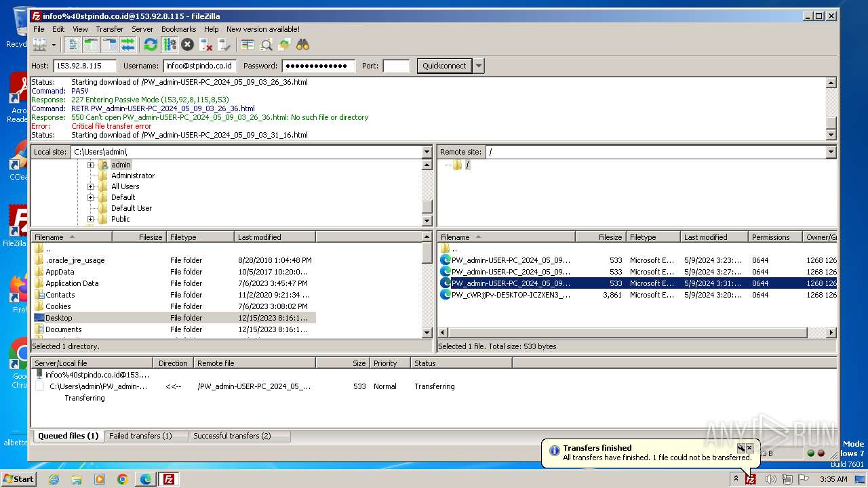Sort remote files by Filesize column
Image resolution: width=868 pixels, height=488 pixels.
coord(600,237)
